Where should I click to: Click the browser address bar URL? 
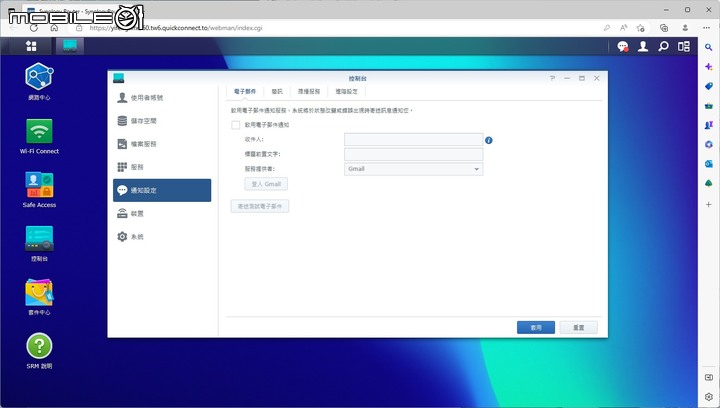[176, 28]
